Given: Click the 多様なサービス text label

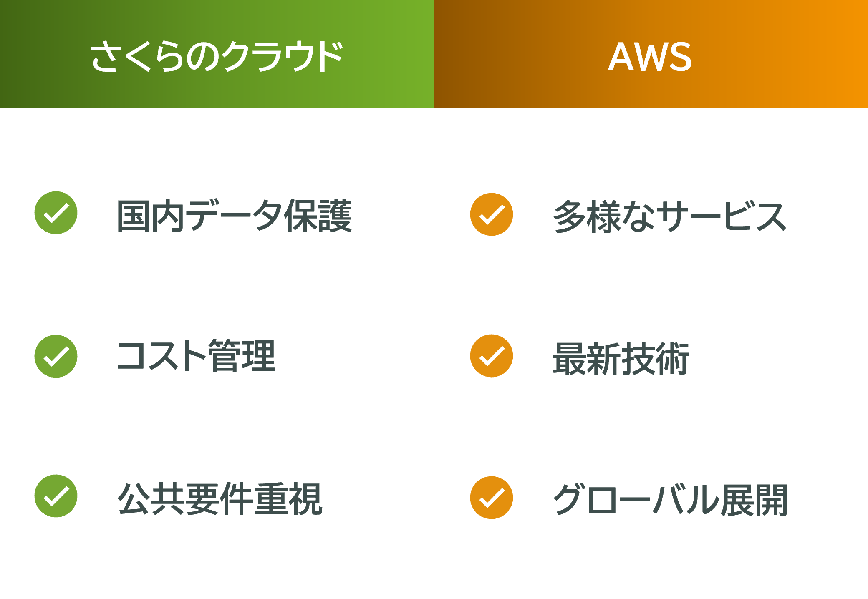Looking at the screenshot, I should pos(669,216).
